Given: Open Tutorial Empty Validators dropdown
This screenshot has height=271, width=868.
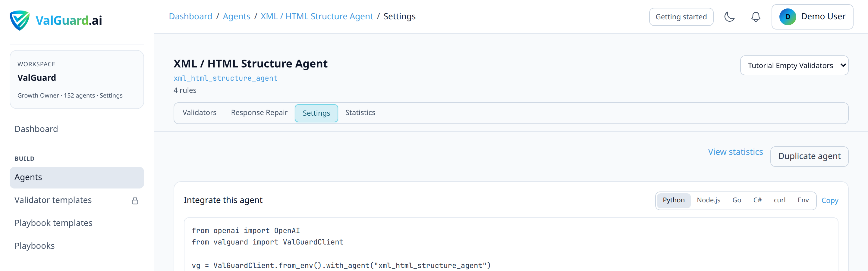Looking at the screenshot, I should (x=794, y=65).
